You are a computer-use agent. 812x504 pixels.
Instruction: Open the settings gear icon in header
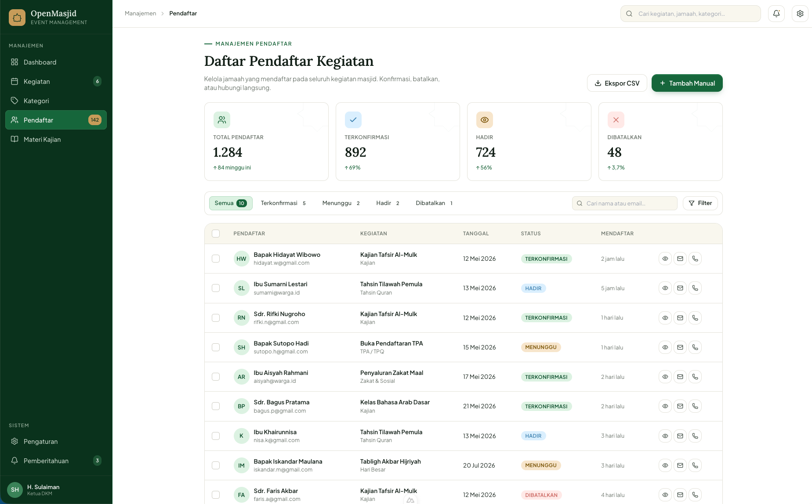coord(800,14)
